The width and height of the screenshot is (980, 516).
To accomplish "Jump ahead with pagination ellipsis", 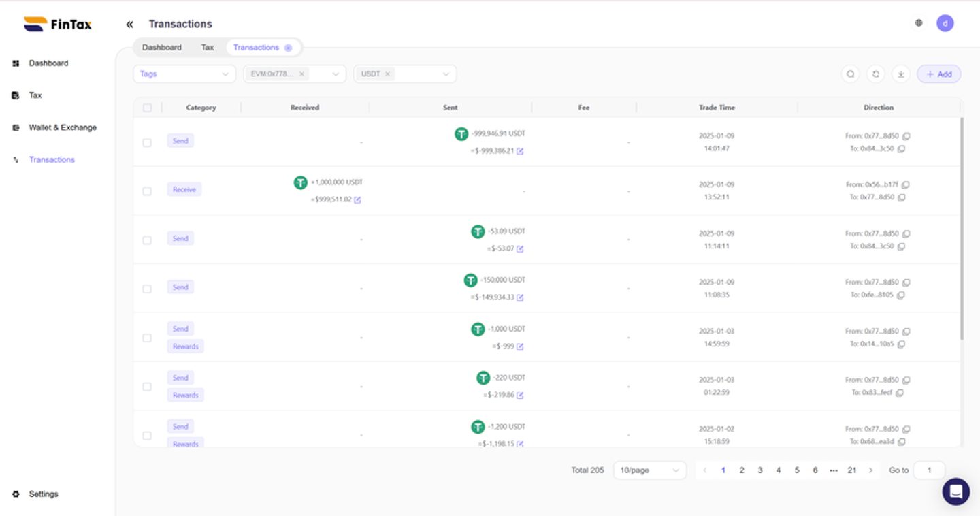I will (834, 470).
